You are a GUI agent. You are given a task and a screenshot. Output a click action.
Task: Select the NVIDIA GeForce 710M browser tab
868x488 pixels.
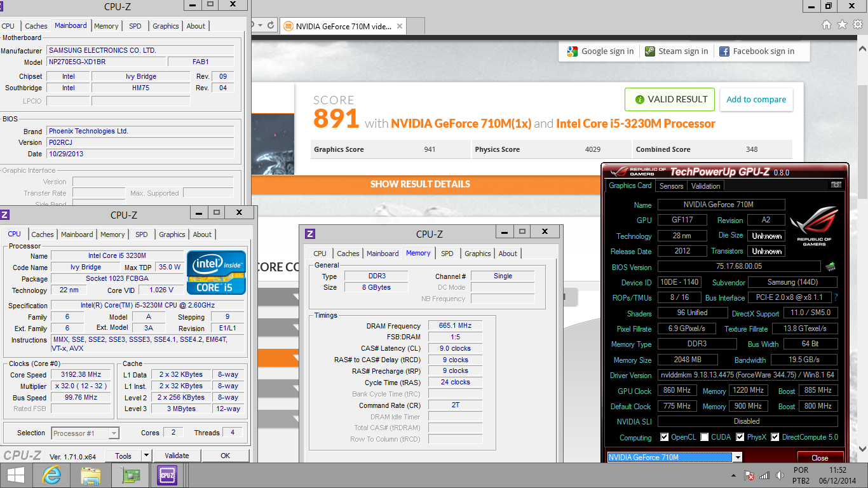click(343, 27)
